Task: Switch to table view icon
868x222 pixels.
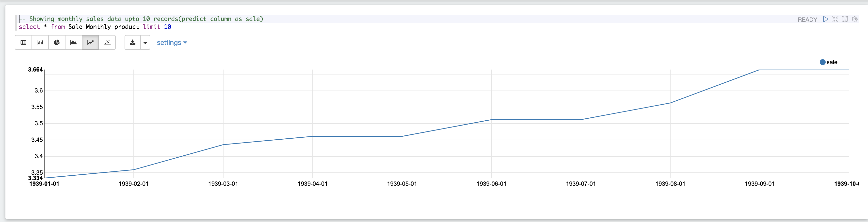Action: [x=24, y=42]
